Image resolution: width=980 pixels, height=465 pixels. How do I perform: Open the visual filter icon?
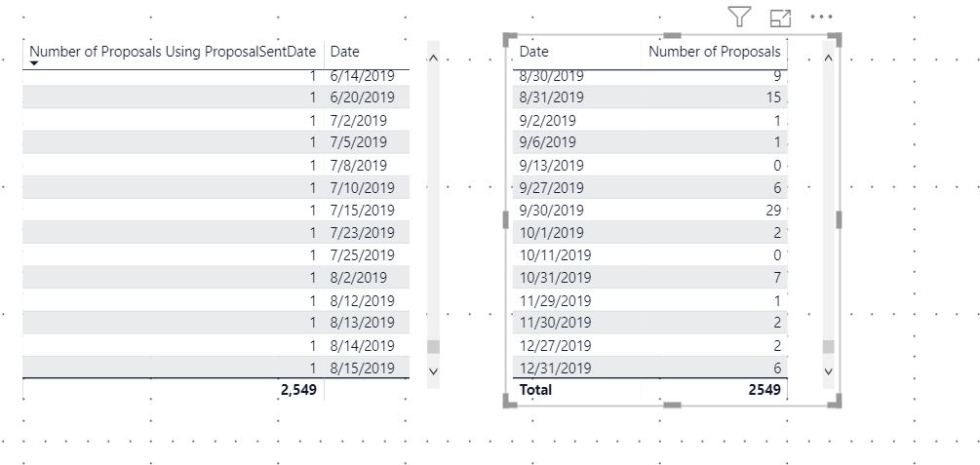739,17
